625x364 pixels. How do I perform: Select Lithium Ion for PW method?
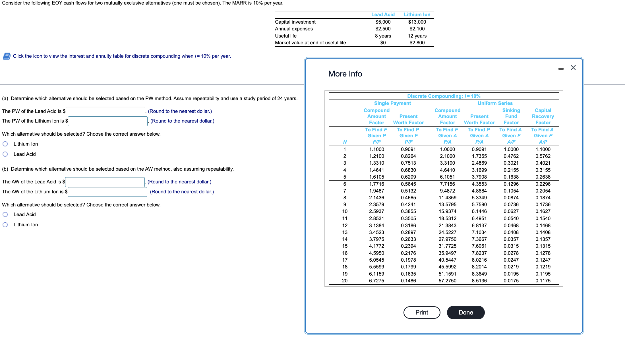(5, 144)
